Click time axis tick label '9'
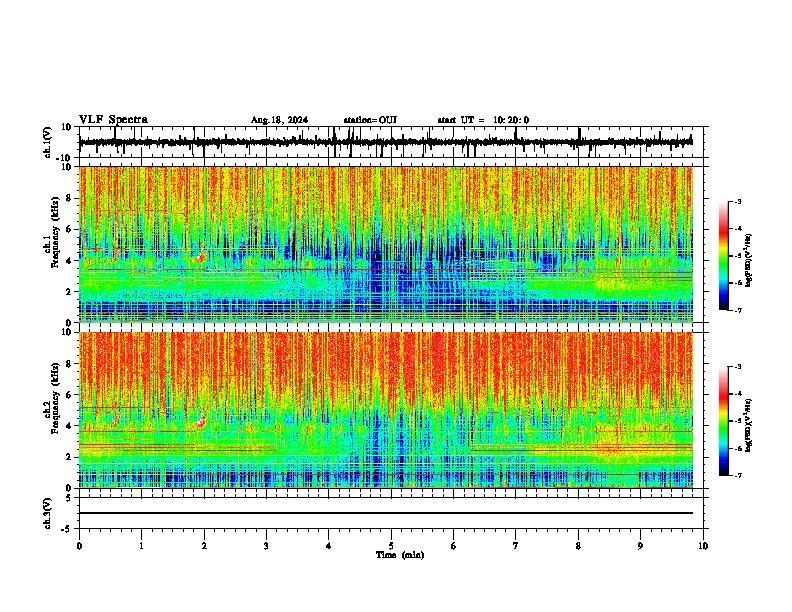 point(640,546)
